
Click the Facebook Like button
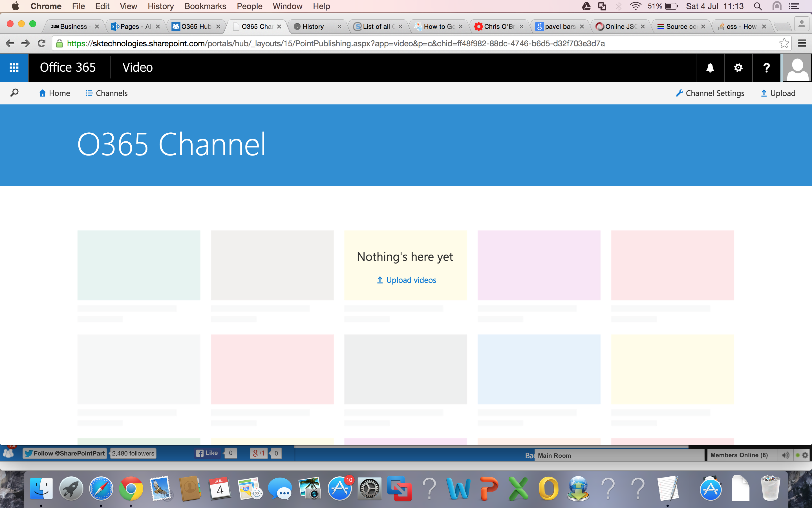click(207, 453)
